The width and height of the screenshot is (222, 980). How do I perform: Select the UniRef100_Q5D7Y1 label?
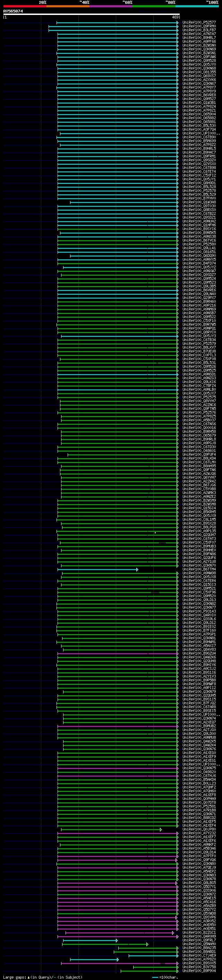(x=199, y=886)
